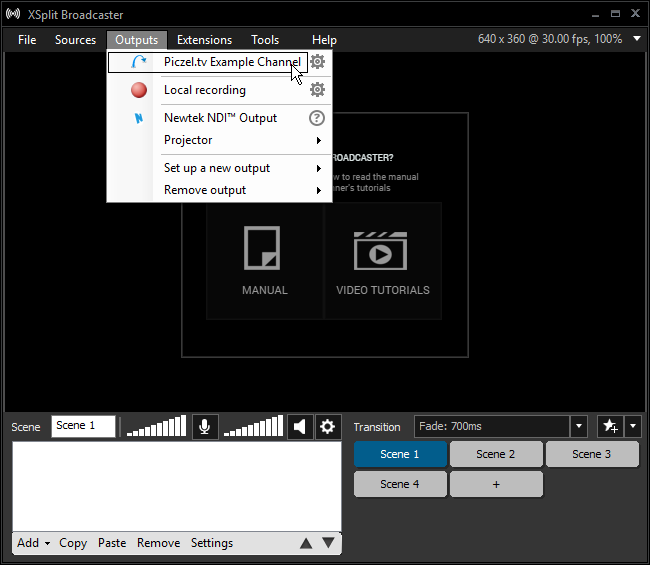Open the Extensions menu
This screenshot has width=650, height=565.
(x=204, y=40)
